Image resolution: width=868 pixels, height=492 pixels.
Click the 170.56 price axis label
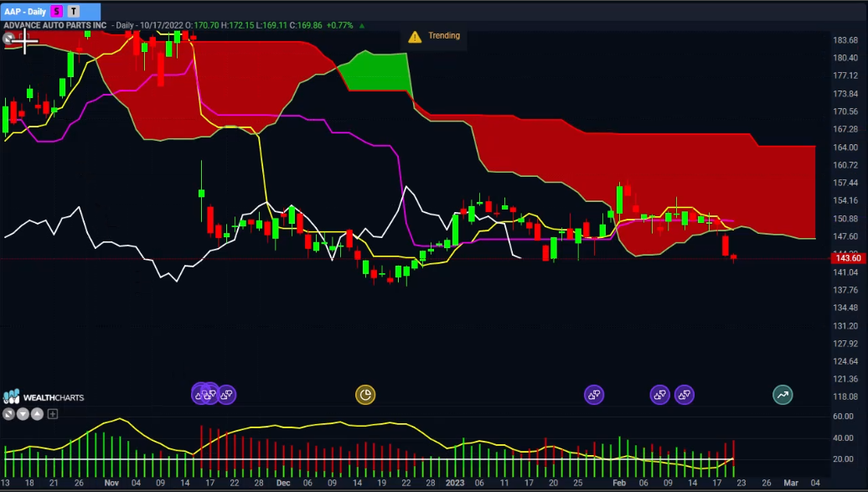[845, 111]
